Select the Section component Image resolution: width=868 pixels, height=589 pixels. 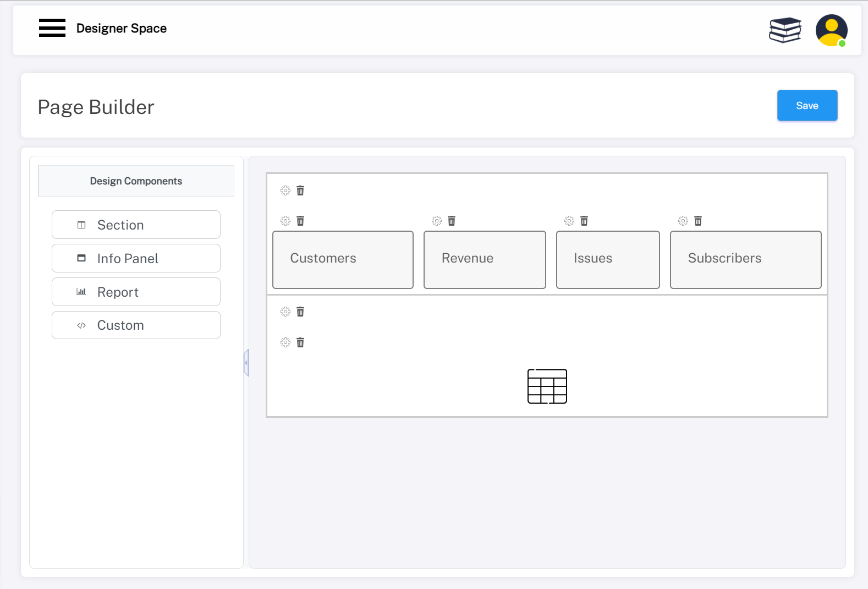pyautogui.click(x=136, y=225)
